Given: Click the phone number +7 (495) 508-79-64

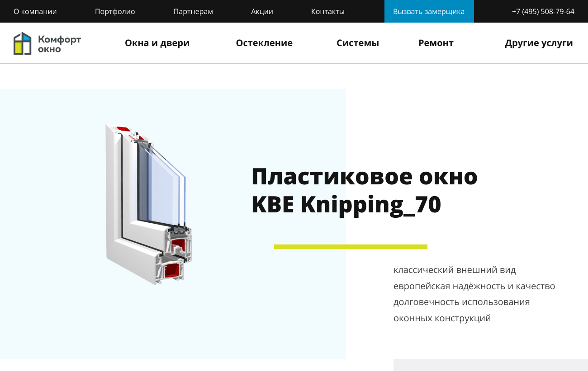Looking at the screenshot, I should point(543,11).
